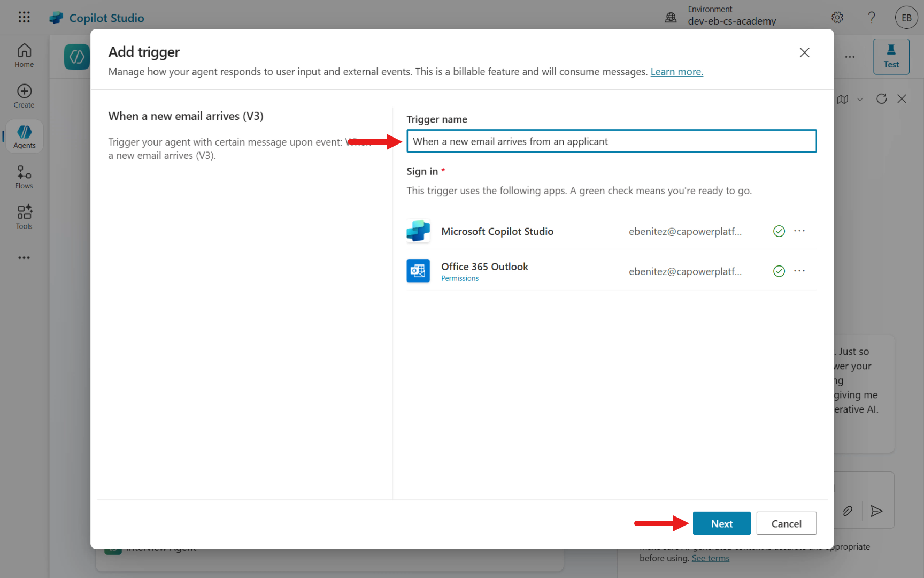This screenshot has width=924, height=578.
Task: Open Microsoft Copilot Studio connection options menu
Action: coord(799,231)
